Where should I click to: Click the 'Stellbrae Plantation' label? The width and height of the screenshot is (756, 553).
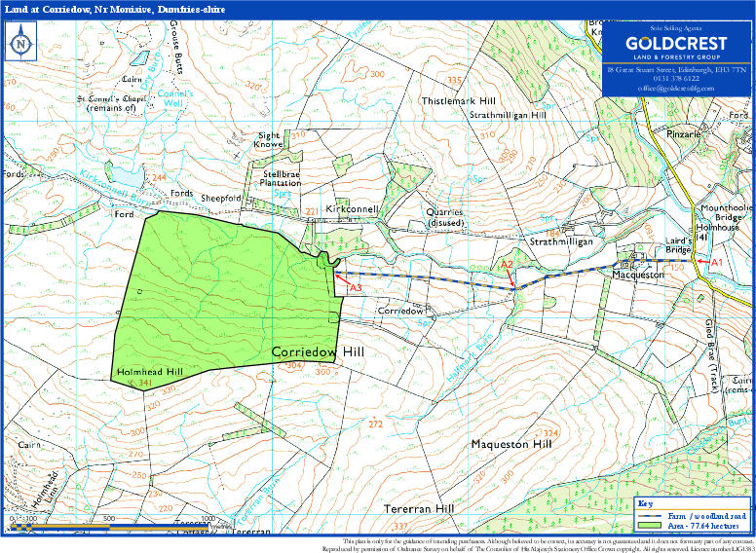(x=281, y=179)
